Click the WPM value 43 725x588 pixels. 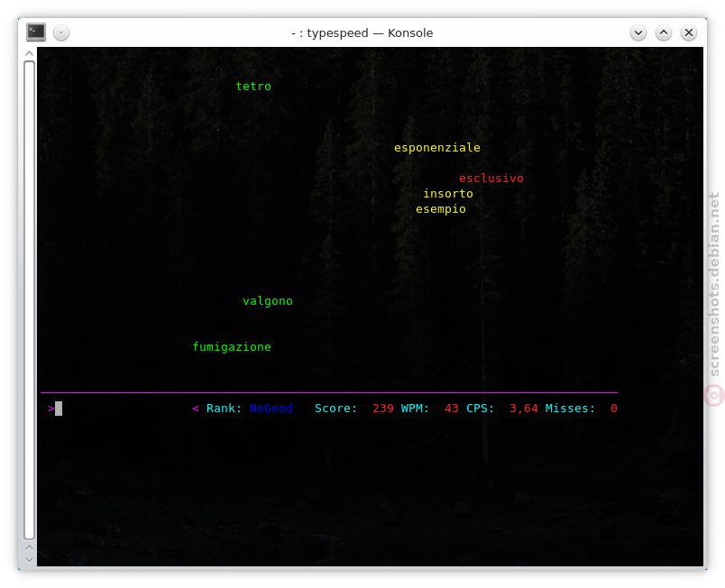451,409
